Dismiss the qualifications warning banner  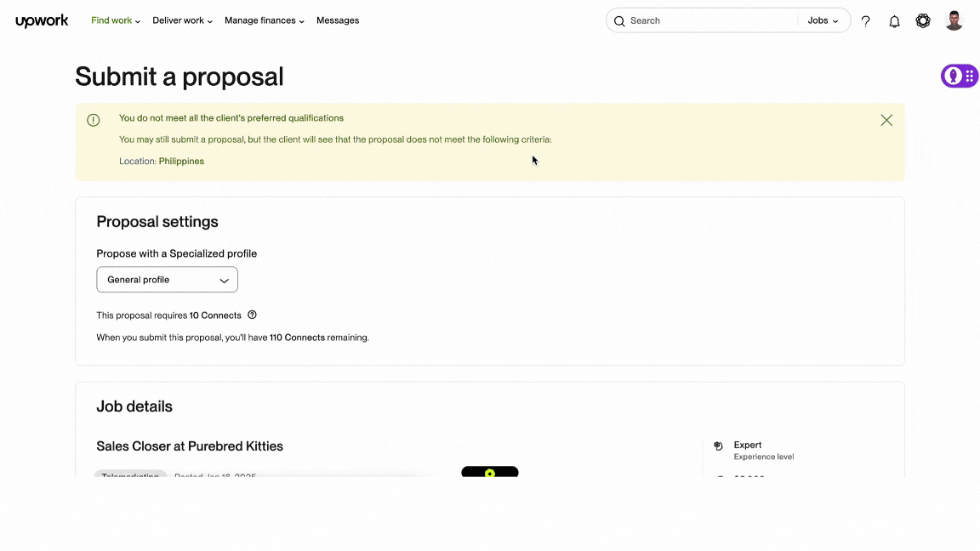[x=886, y=120]
